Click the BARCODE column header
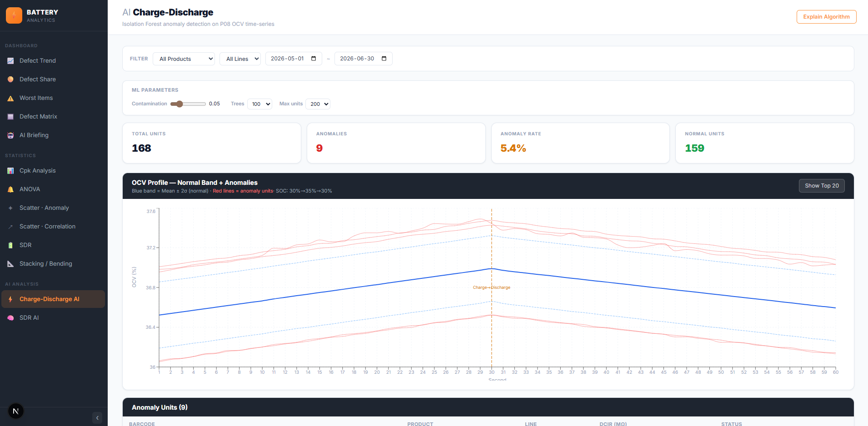 tap(142, 424)
